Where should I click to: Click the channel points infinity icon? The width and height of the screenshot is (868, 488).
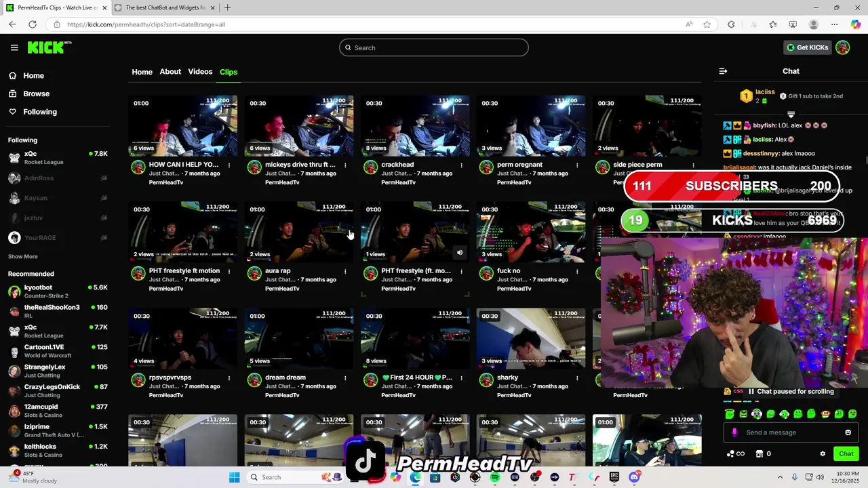coord(736,454)
